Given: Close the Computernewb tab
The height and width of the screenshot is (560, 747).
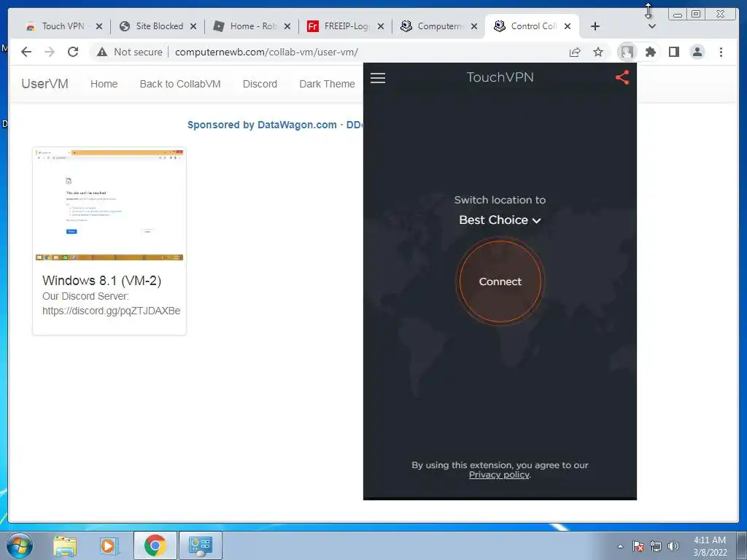Looking at the screenshot, I should (474, 26).
